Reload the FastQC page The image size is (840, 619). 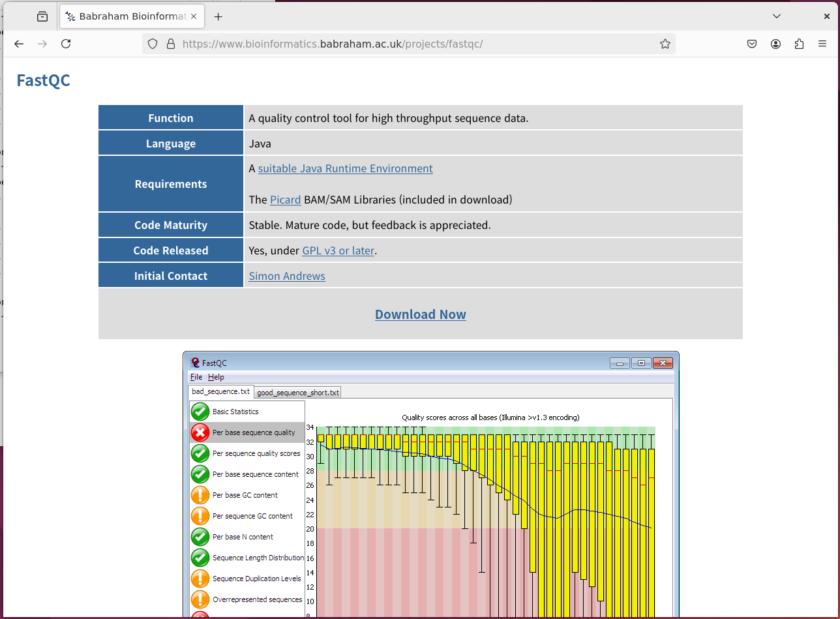[66, 44]
